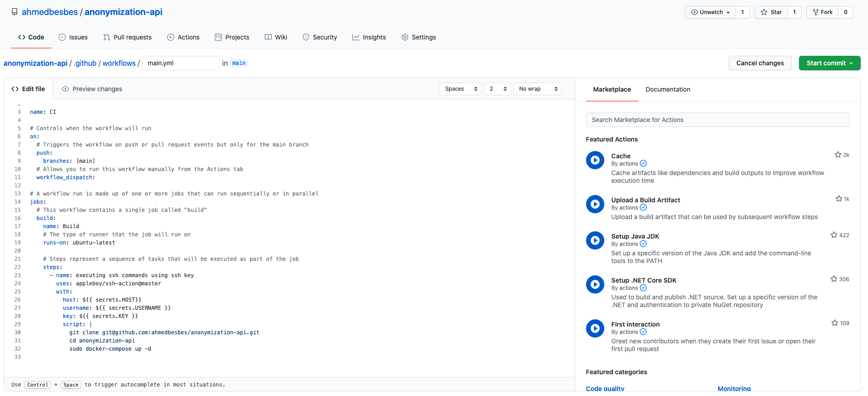Click line "runs-on: ubuntu-latest" in editor
Image resolution: width=868 pixels, height=396 pixels.
click(79, 243)
